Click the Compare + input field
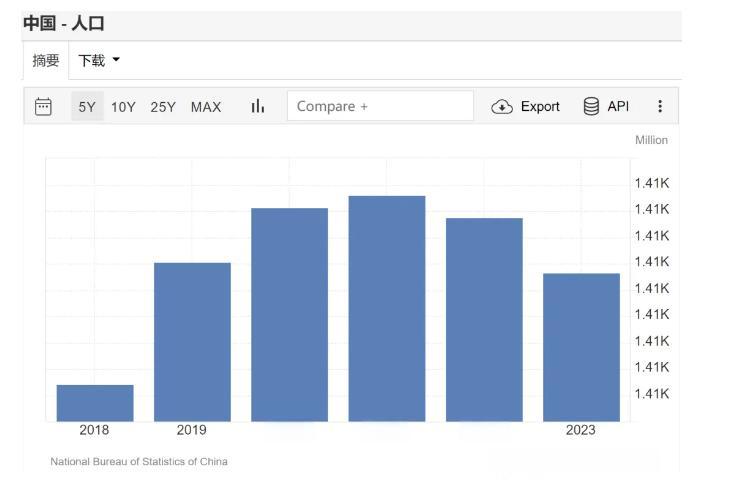 [380, 106]
